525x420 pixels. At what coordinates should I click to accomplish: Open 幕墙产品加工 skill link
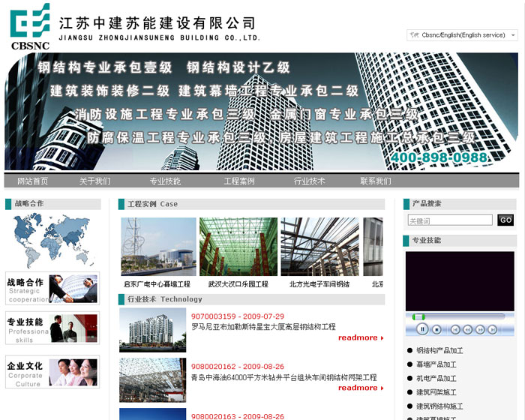pos(436,364)
